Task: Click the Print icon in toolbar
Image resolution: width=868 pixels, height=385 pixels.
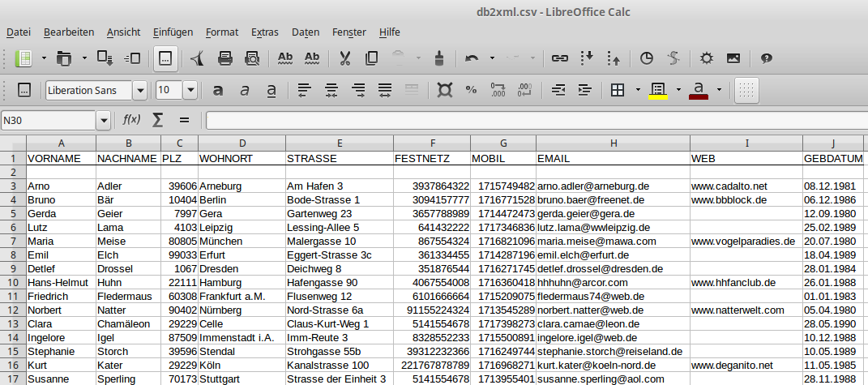Action: (x=225, y=58)
